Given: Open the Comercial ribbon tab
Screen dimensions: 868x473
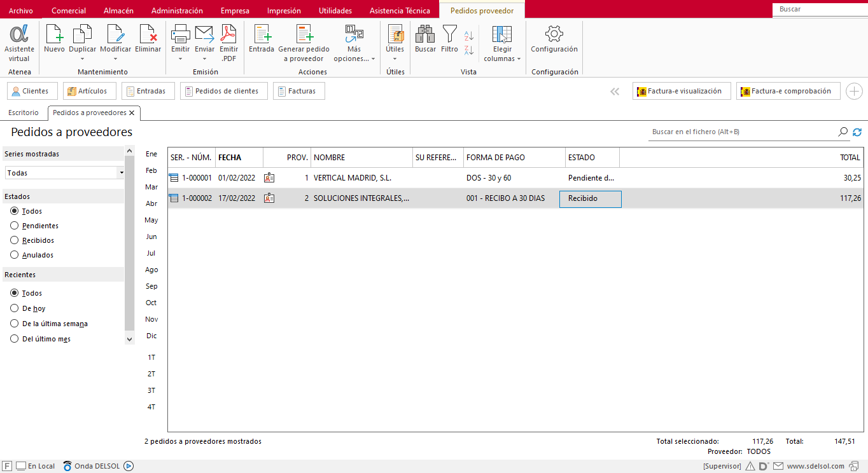Looking at the screenshot, I should point(69,11).
